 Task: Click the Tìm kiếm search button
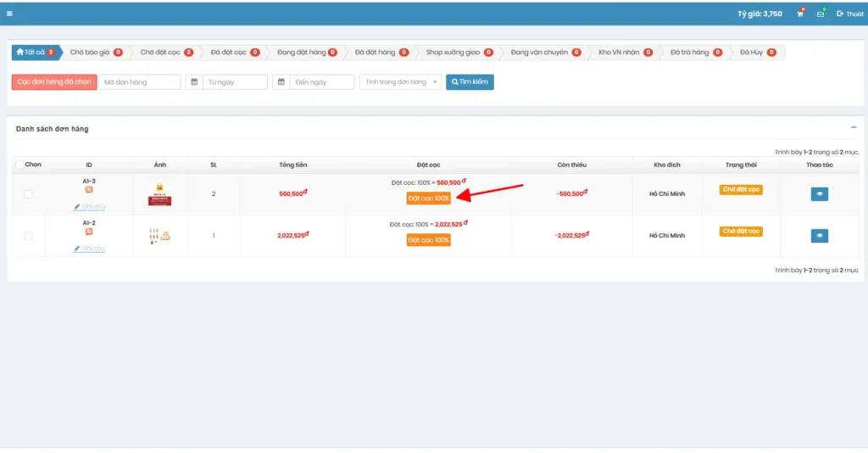point(470,82)
